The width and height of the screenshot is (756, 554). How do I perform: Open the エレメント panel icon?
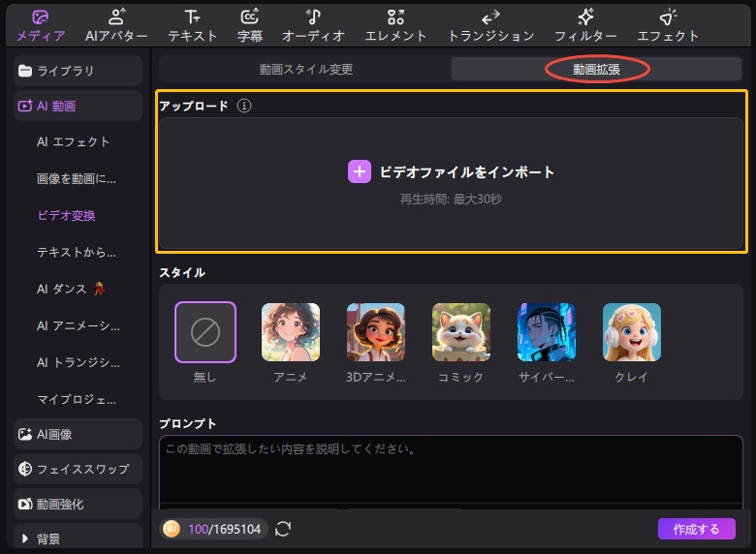tap(395, 17)
